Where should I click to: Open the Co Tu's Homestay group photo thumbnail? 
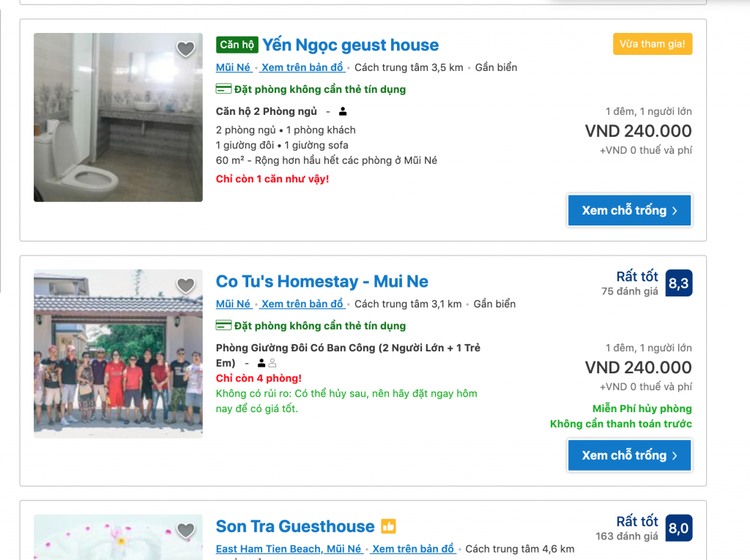coord(118,354)
